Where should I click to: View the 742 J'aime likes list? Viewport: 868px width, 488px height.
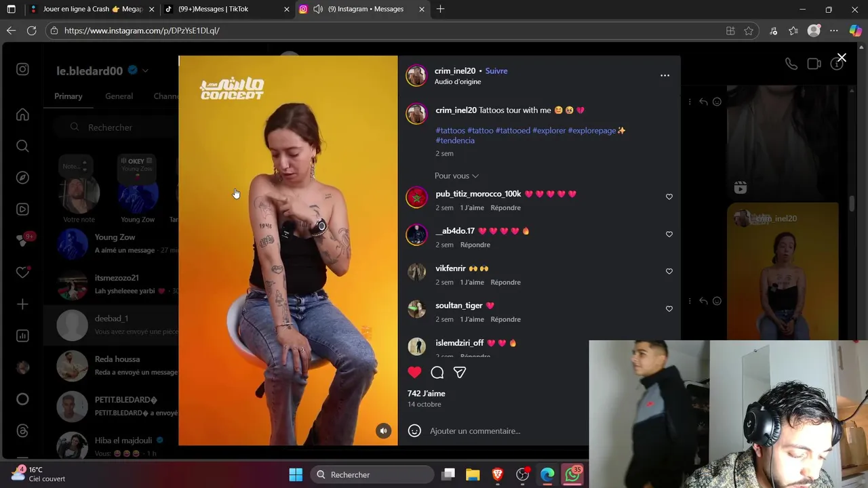[x=426, y=393]
